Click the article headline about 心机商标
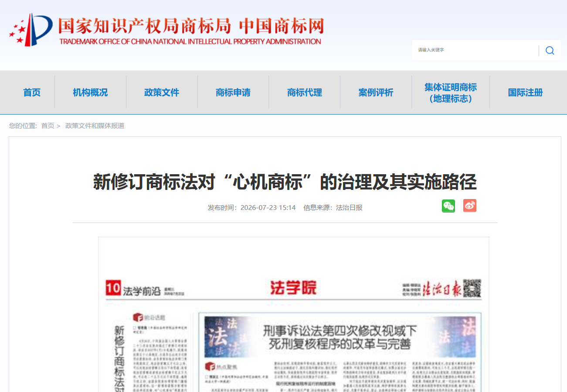This screenshot has height=392, width=567. tap(285, 182)
